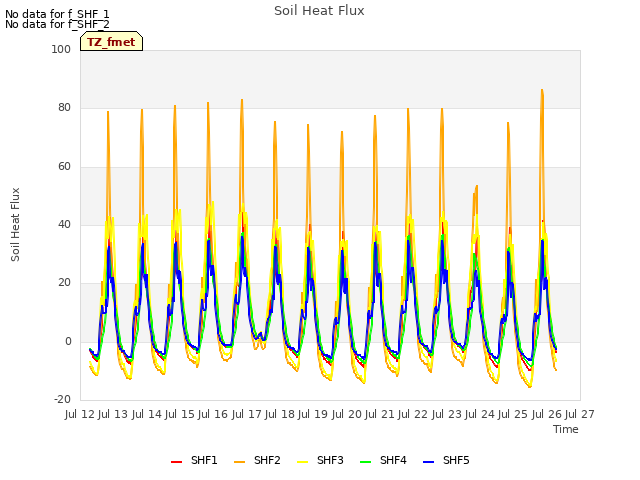
Task: Click the y-axis tick label 100
Action: pos(61,49)
